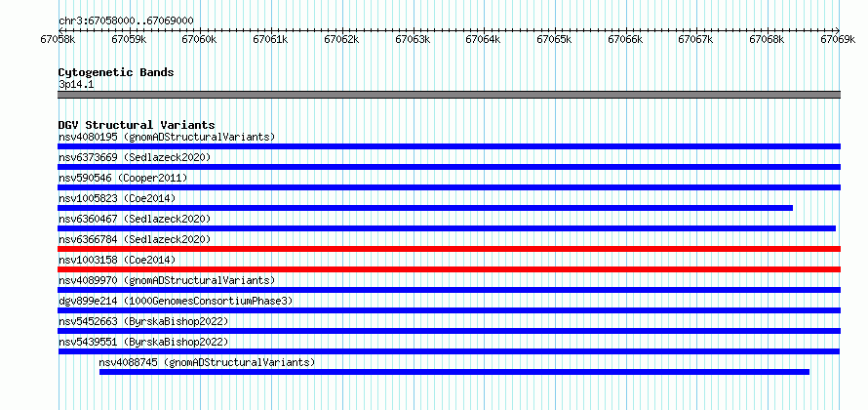Click the 67068k ruler tick label
Viewport: 868px width, 410px height.
pos(768,39)
